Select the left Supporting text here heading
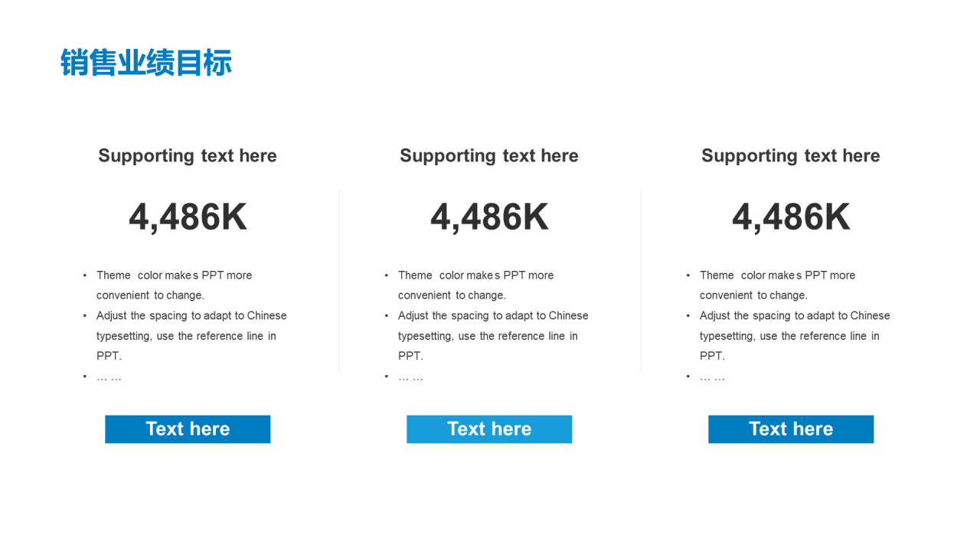 point(188,156)
